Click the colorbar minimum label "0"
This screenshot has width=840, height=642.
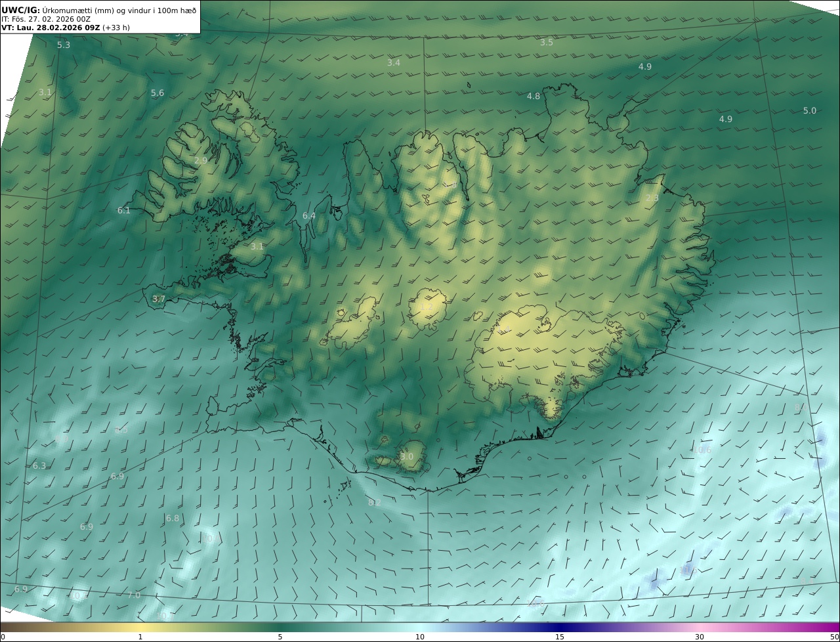coord(3,637)
